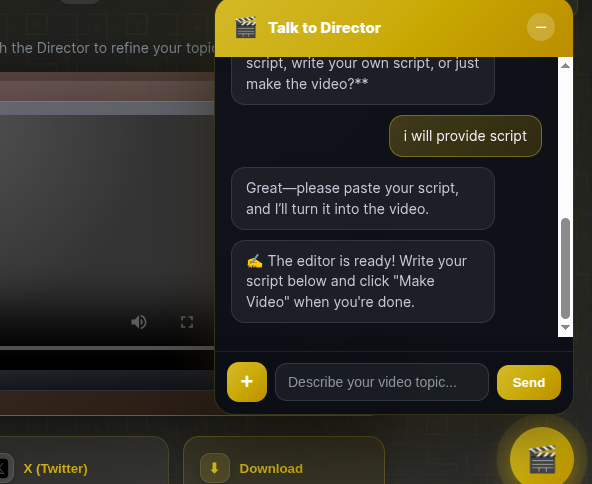The image size is (592, 484).
Task: Click the chat scrollbar up arrow
Action: tap(565, 66)
